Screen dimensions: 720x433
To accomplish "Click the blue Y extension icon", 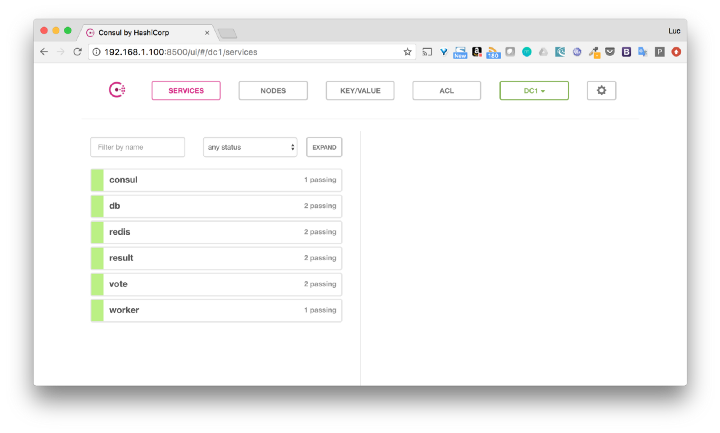I will (444, 52).
